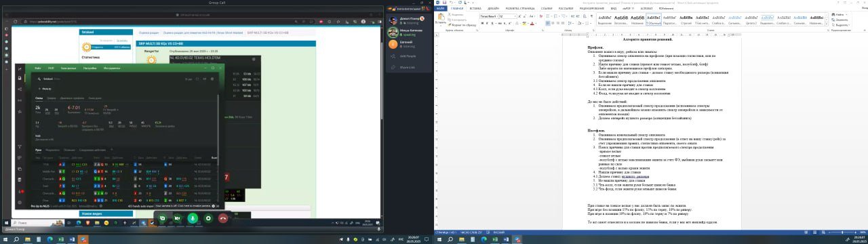Viewport: 868px width, 244px height.
Task: Toggle Italic formatting in Word ribbon
Action: tap(487, 24)
